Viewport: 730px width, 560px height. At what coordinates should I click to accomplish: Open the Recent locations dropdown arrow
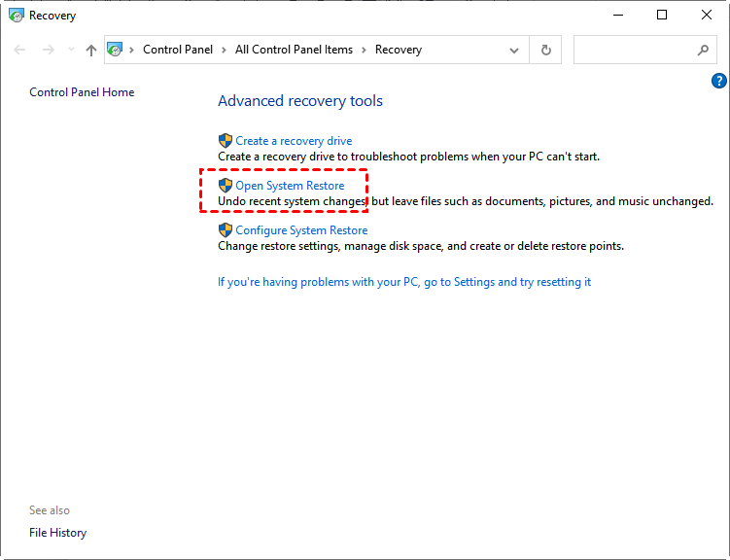coord(71,50)
